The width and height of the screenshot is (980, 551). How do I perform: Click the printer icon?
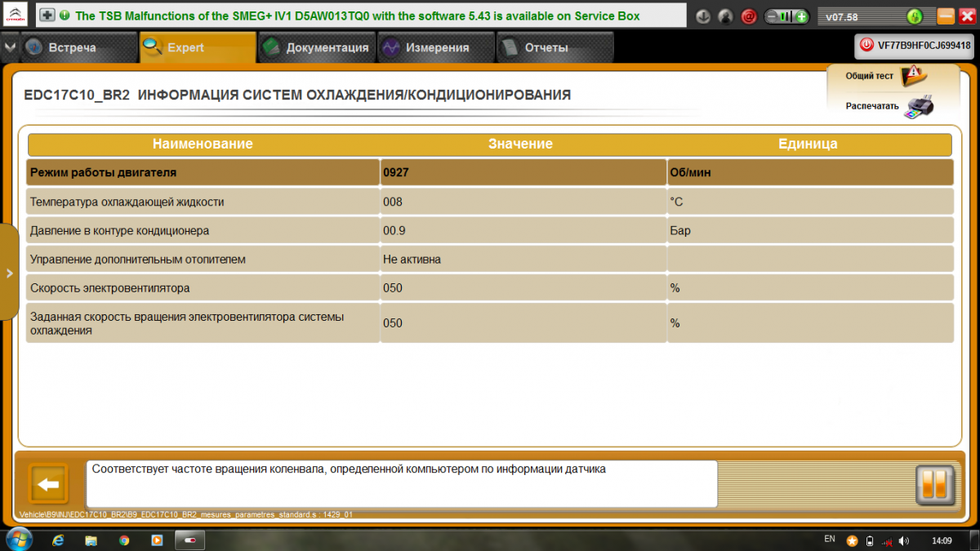tap(919, 107)
